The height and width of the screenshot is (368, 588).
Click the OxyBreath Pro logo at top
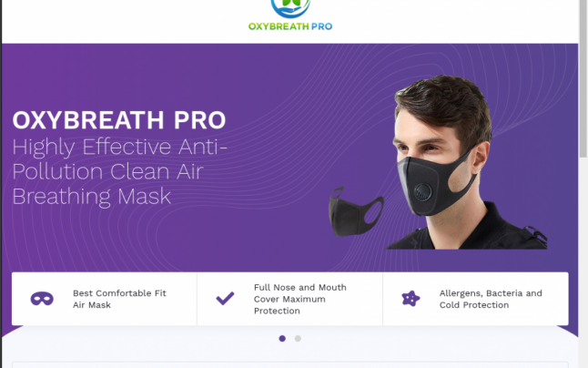(x=290, y=15)
